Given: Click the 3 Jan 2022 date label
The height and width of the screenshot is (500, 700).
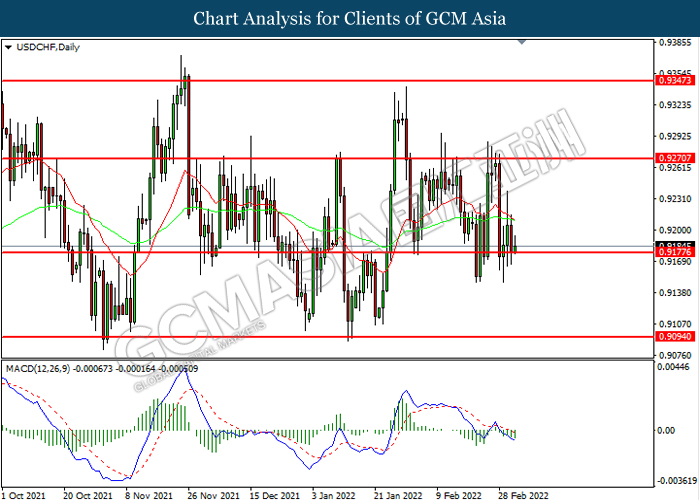Looking at the screenshot, I should pyautogui.click(x=334, y=495).
